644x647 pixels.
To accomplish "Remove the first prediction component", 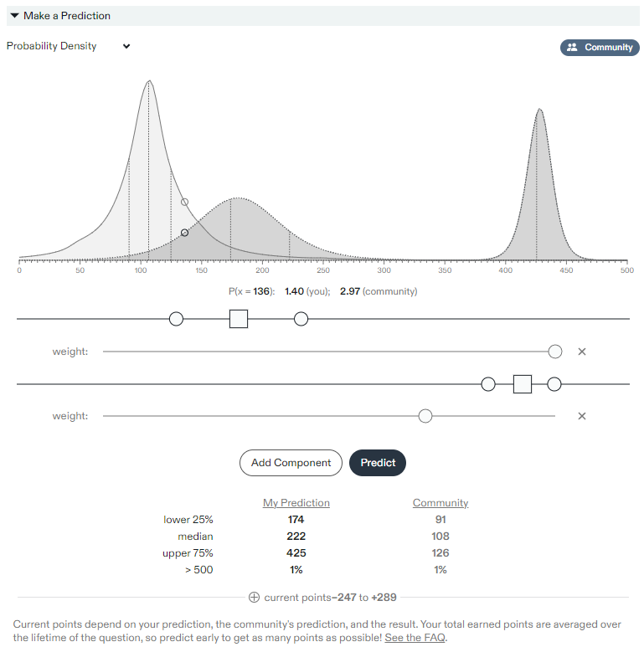I will (x=582, y=352).
